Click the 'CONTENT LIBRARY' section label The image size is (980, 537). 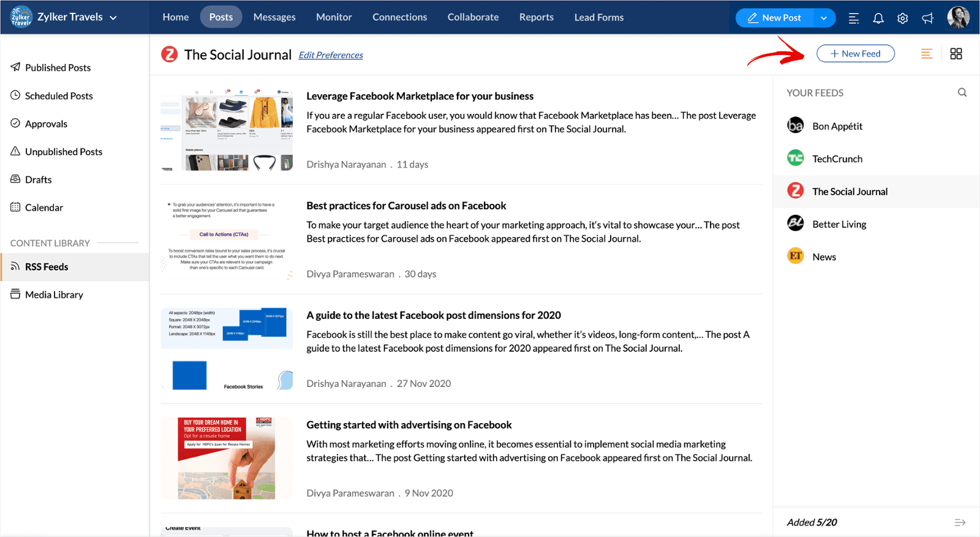pos(50,243)
